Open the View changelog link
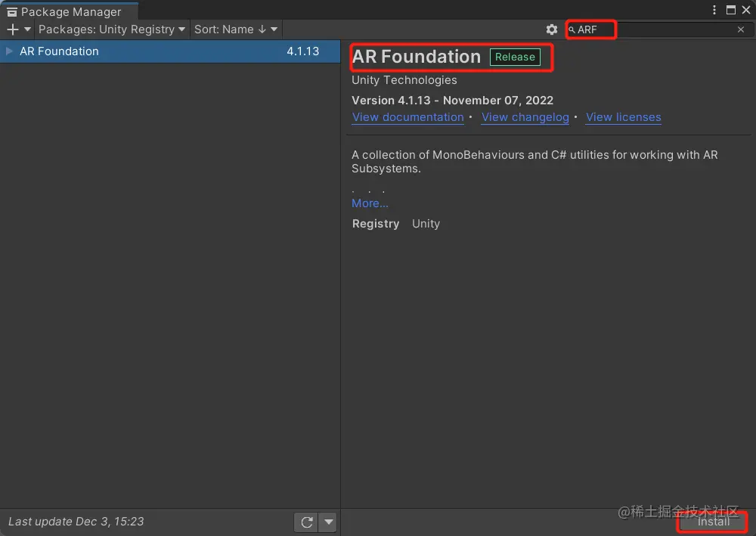Image resolution: width=756 pixels, height=536 pixels. [525, 117]
